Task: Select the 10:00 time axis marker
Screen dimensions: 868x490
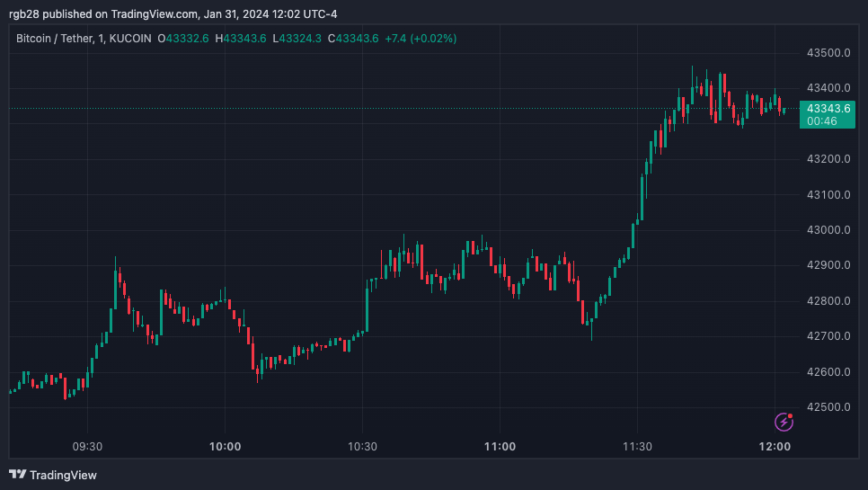Action: pyautogui.click(x=225, y=447)
